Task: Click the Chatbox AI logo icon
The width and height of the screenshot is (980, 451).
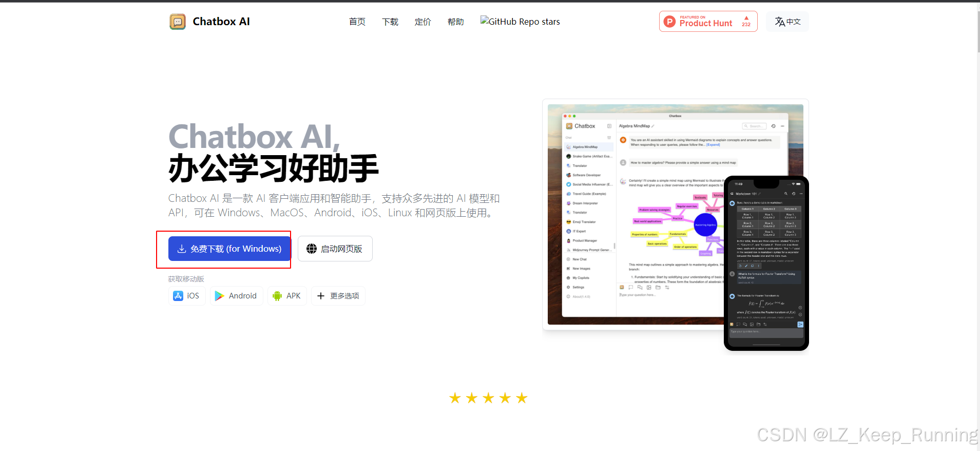Action: tap(178, 22)
